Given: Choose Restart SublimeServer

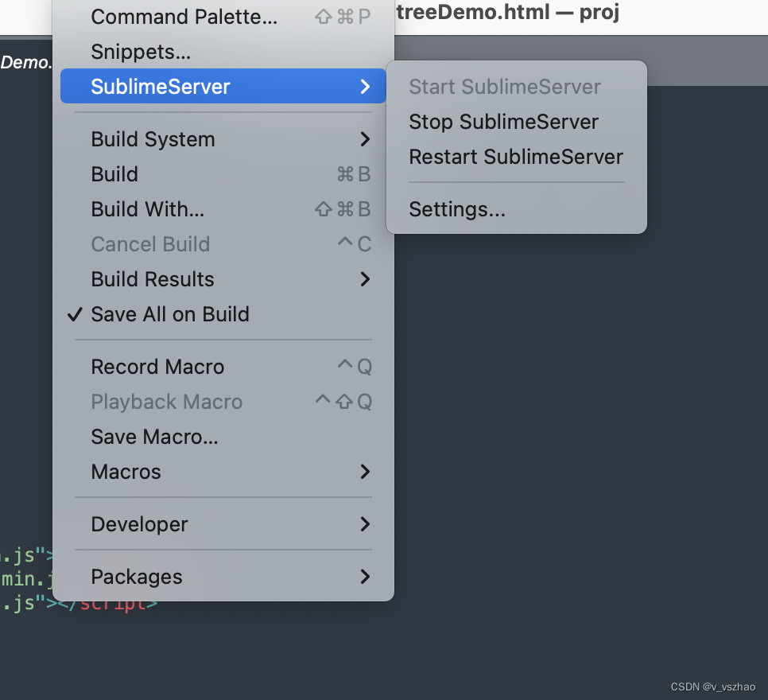Looking at the screenshot, I should click(x=515, y=157).
